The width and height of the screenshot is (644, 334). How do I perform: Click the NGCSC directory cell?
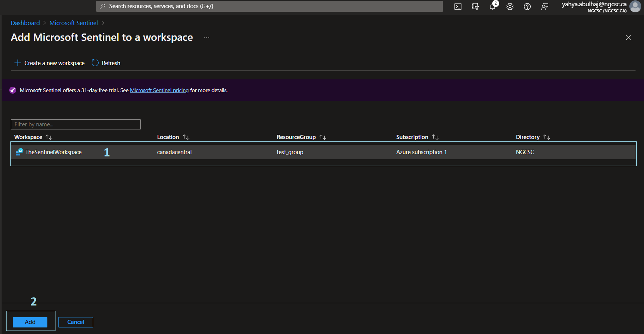tap(525, 152)
